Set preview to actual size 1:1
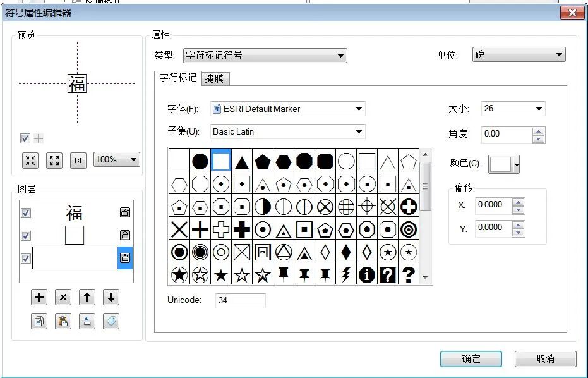The image size is (588, 378). click(x=78, y=161)
